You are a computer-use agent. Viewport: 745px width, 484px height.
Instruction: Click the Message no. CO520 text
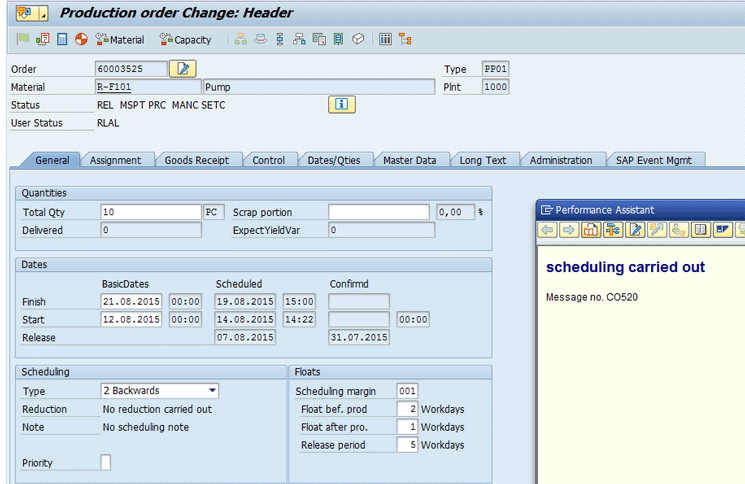point(592,297)
